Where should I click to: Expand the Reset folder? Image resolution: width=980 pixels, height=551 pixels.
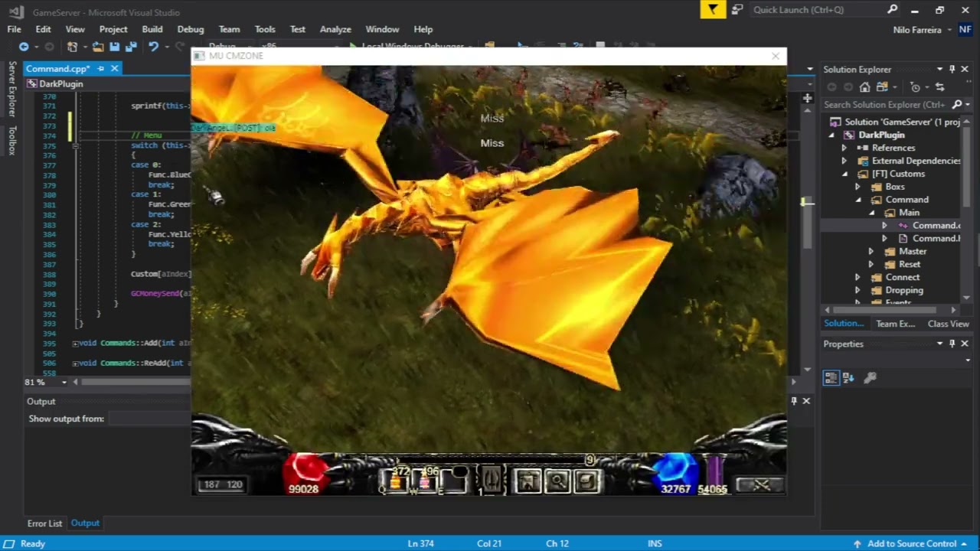[871, 264]
